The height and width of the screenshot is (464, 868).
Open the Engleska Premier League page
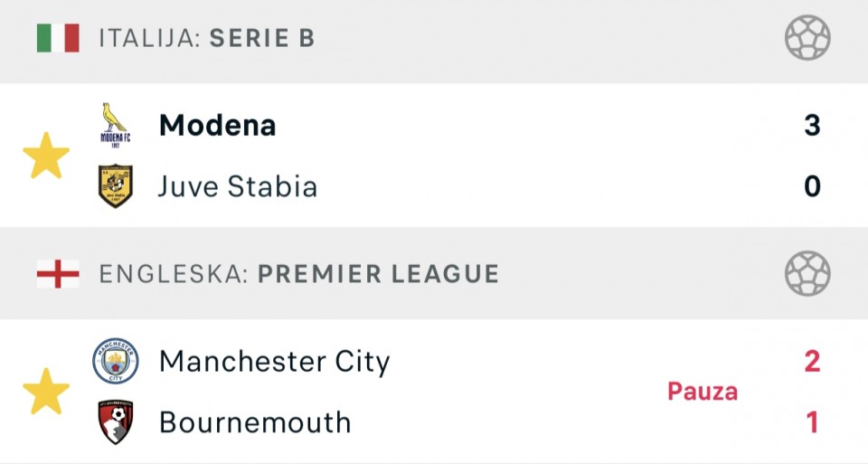tap(298, 274)
